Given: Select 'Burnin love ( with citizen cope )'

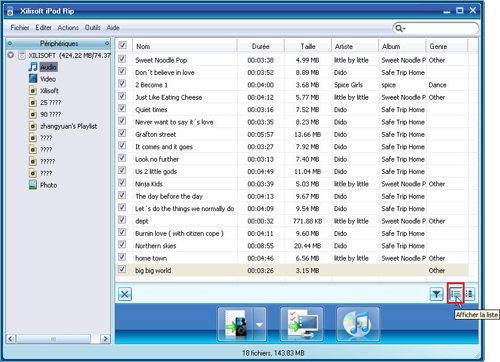Looking at the screenshot, I should tap(179, 234).
